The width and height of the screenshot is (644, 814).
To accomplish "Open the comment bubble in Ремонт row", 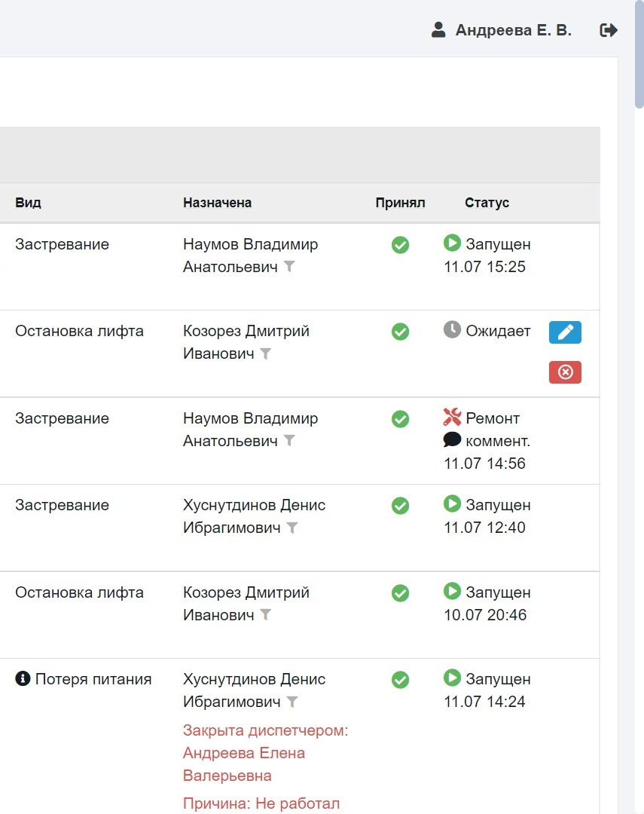I will click(x=452, y=440).
